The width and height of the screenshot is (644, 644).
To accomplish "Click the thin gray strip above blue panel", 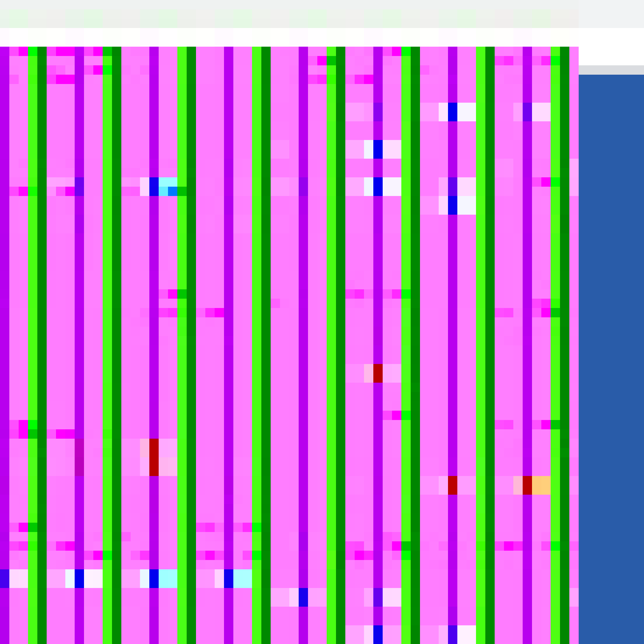I will click(x=611, y=70).
